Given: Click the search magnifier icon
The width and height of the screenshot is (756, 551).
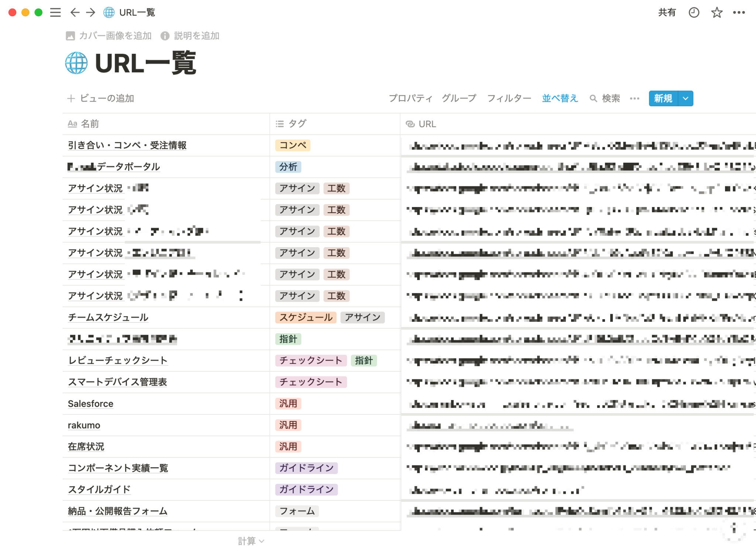Looking at the screenshot, I should click(593, 99).
